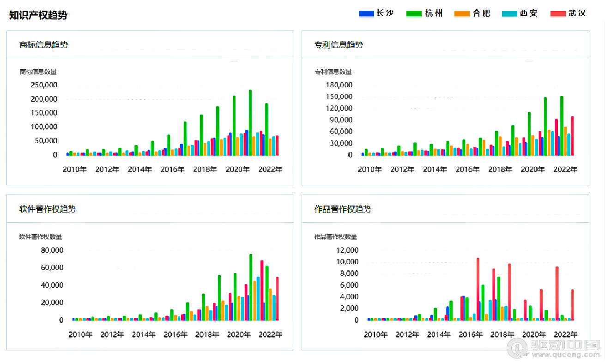The image size is (605, 364).
Task: Click the 4,000 label in works copyright chart
Action: 349,297
